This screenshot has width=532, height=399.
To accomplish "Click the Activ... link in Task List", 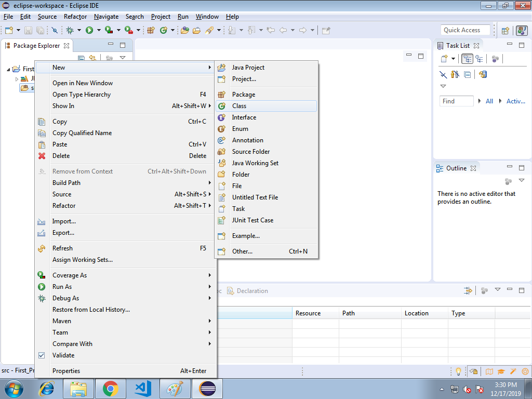I will (516, 101).
